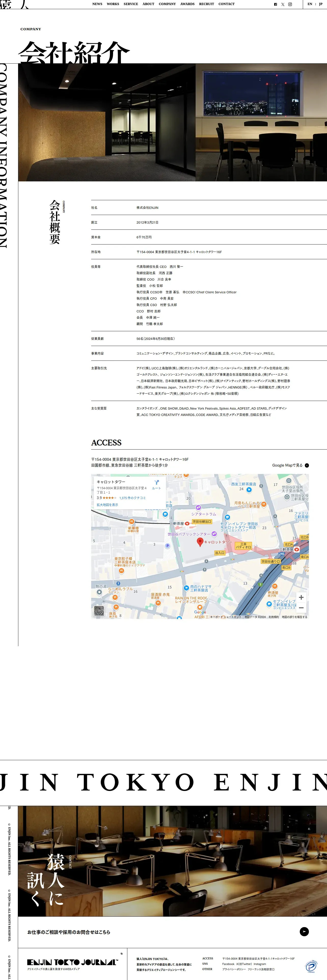Click 地図の誤りを報告する on the map
The width and height of the screenshot is (327, 980).
pyautogui.click(x=294, y=617)
